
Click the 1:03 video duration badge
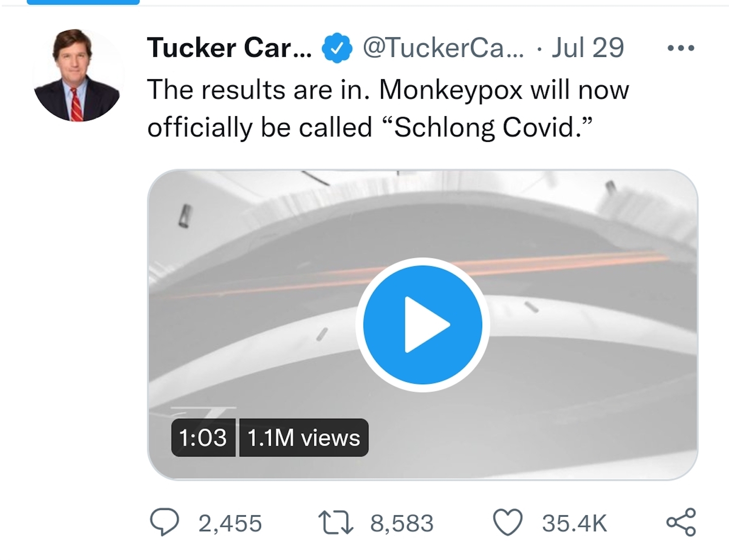(203, 438)
